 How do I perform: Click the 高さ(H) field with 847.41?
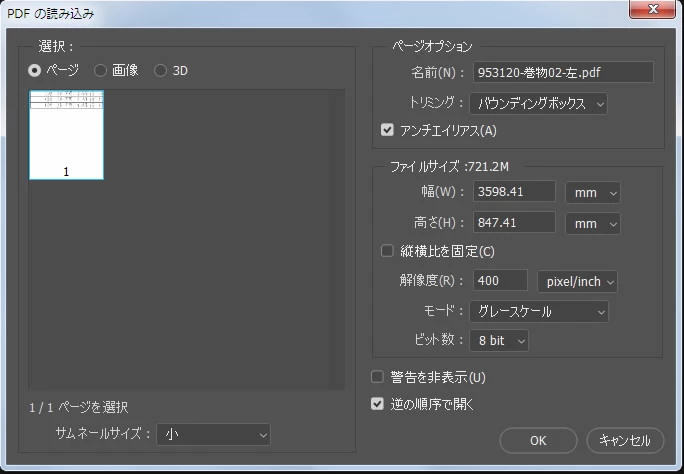514,222
